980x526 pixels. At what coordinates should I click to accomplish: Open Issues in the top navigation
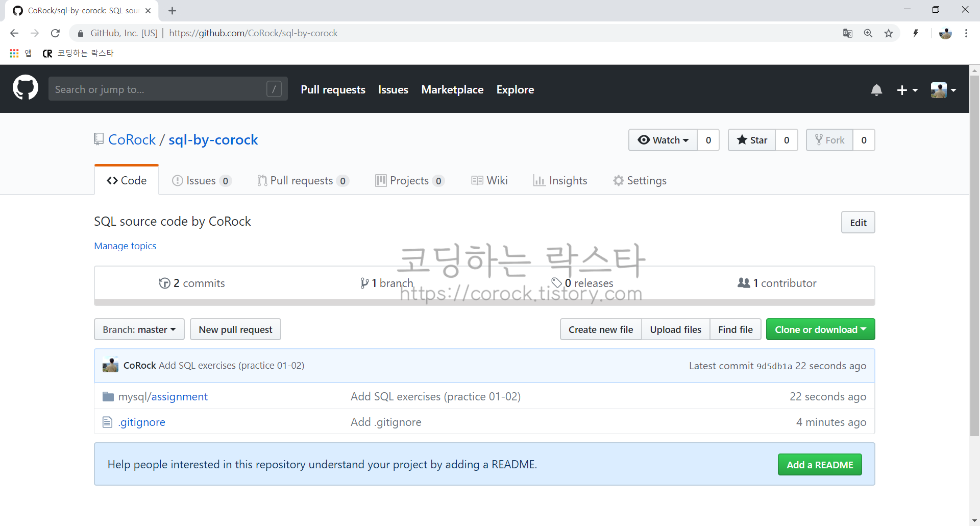(393, 89)
